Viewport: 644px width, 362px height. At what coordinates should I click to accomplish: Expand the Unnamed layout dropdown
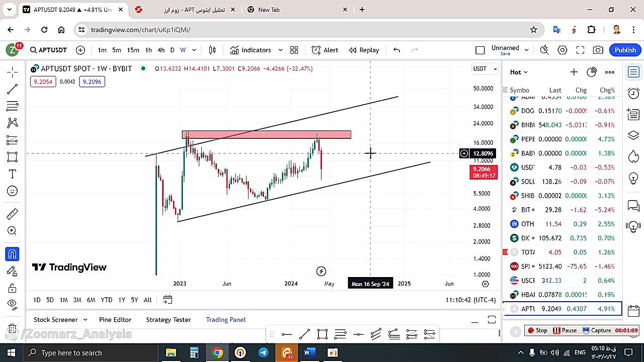pos(527,50)
